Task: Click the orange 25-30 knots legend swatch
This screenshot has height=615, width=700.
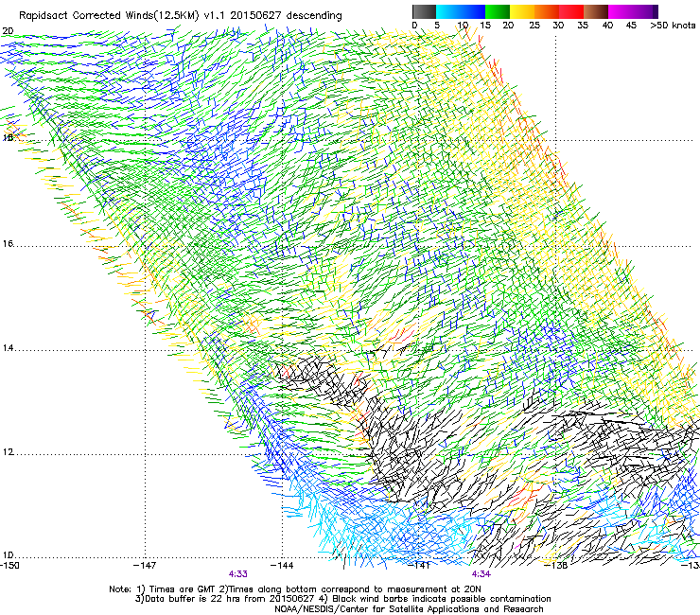Action: [x=547, y=11]
